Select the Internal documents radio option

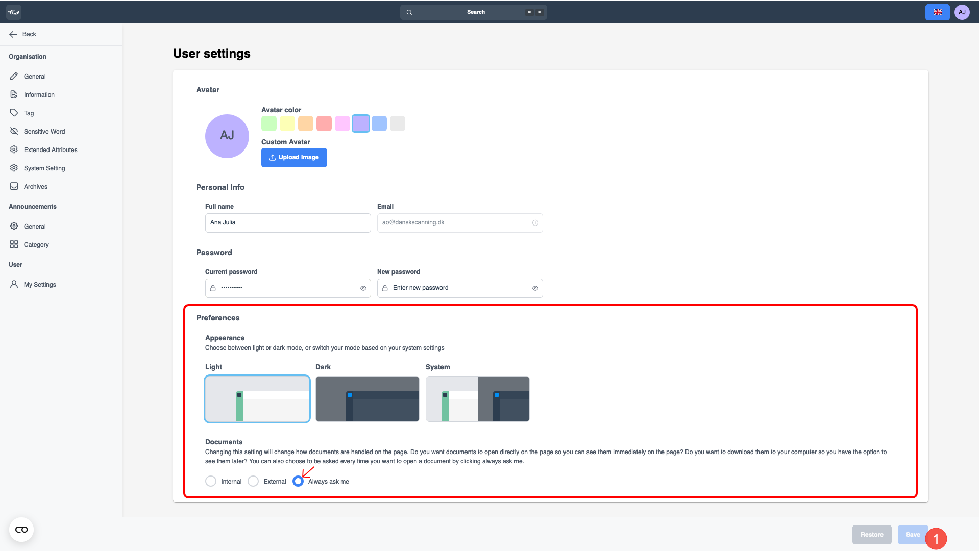(x=211, y=481)
